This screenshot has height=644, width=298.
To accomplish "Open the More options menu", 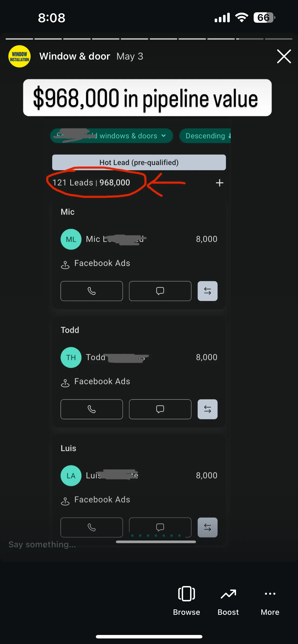I will pos(270,600).
